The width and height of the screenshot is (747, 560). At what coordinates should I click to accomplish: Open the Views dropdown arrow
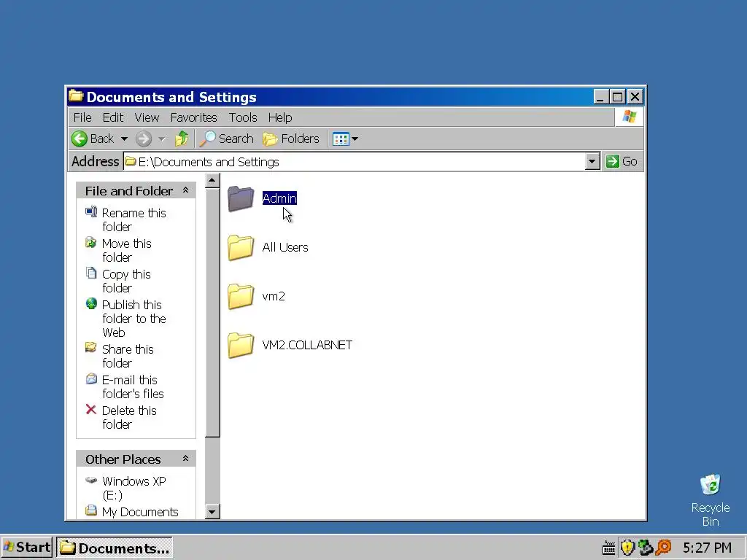coord(355,139)
